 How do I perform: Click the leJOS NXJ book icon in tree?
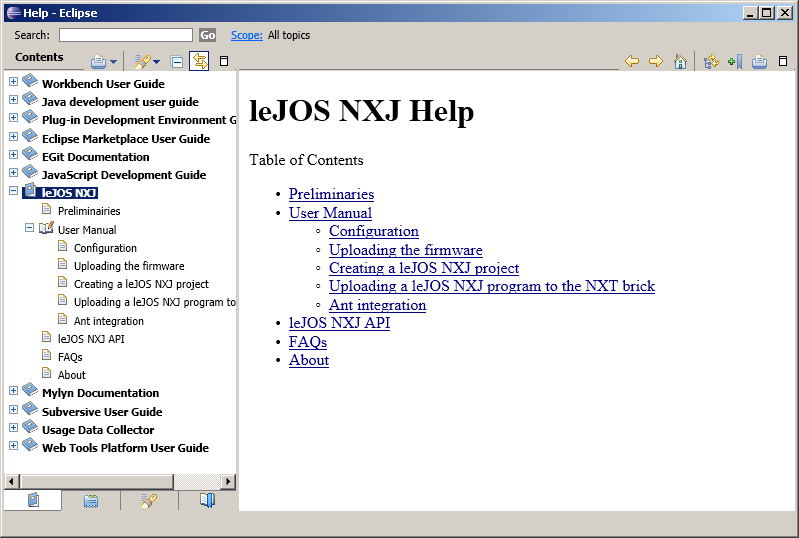point(30,191)
